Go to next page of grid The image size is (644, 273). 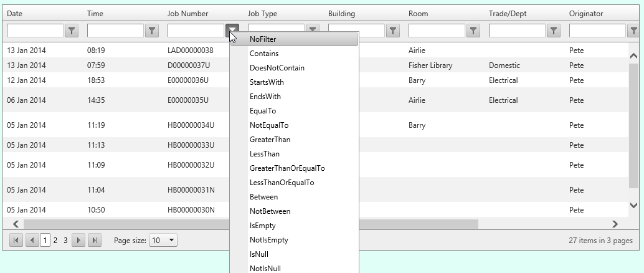pos(78,240)
